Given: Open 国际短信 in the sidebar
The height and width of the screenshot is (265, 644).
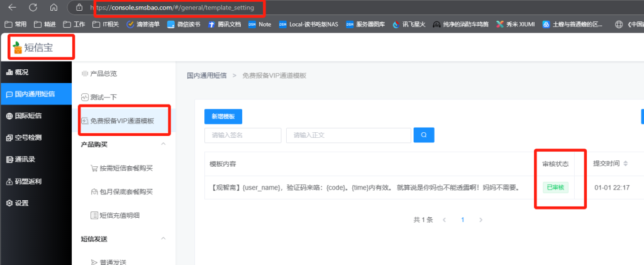Looking at the screenshot, I should click(36, 116).
